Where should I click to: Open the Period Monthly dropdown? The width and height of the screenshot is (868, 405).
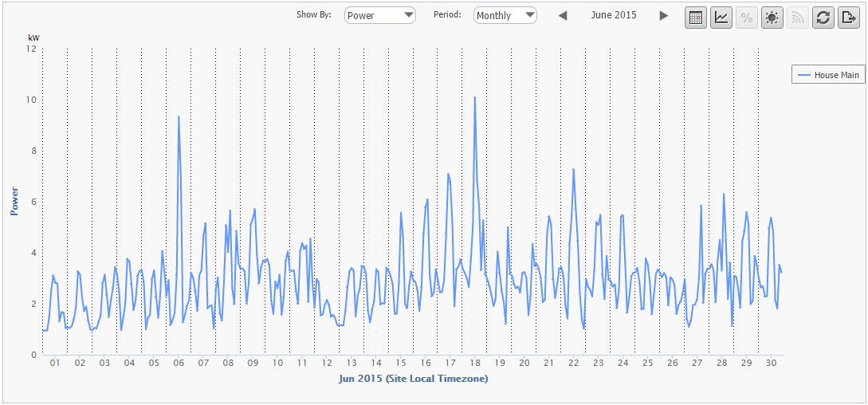click(x=505, y=15)
